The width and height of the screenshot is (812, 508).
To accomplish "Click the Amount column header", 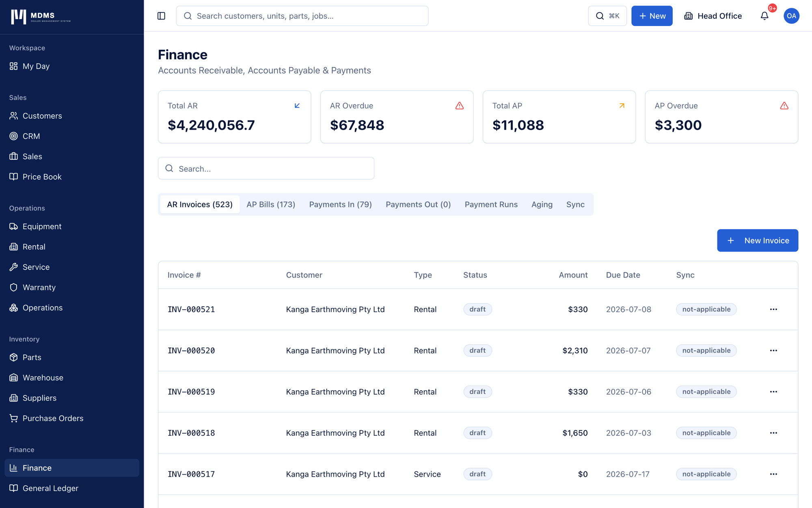I will [x=573, y=275].
